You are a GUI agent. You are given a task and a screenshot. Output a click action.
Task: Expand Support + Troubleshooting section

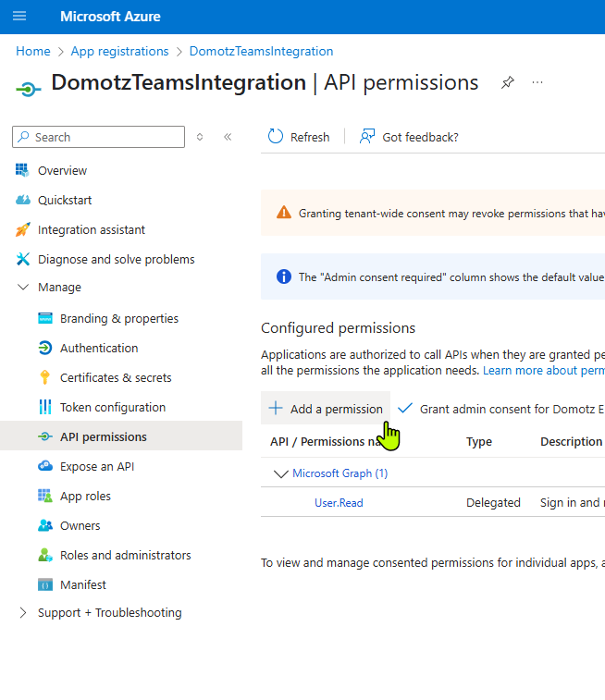pyautogui.click(x=23, y=613)
